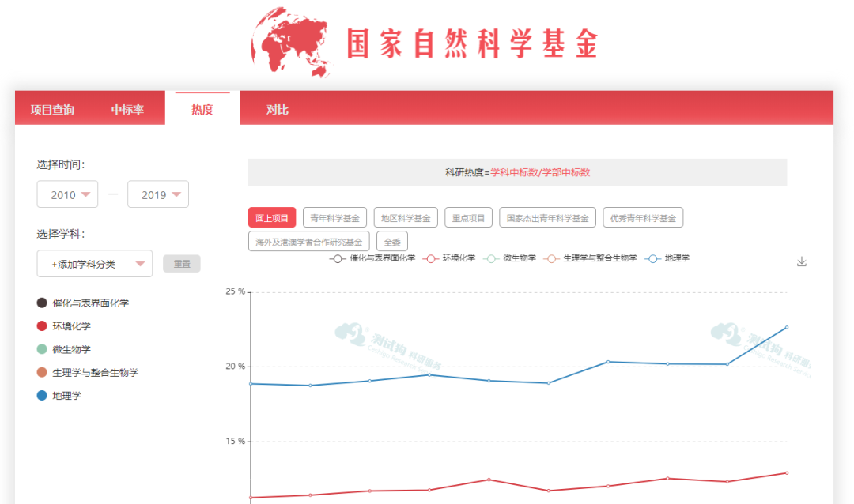The image size is (854, 504).
Task: Toggle 生理学与整合生物学 series in chart legend
Action: click(591, 258)
